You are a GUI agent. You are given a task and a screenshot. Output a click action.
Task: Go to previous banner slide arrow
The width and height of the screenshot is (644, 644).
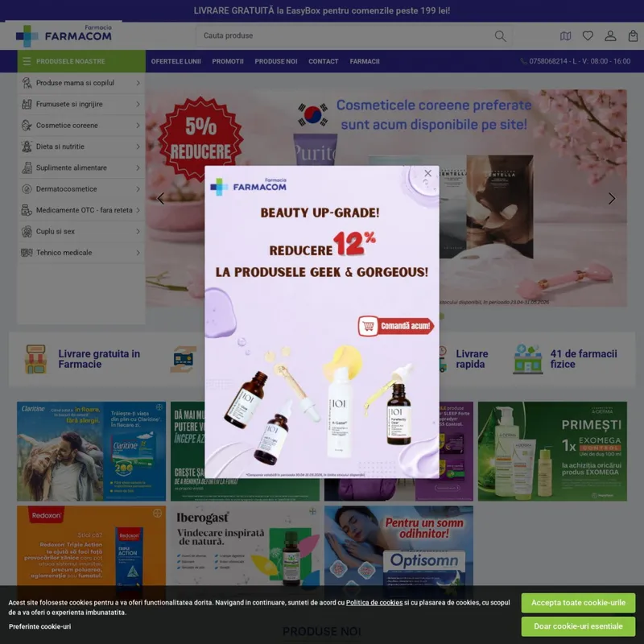click(x=160, y=198)
